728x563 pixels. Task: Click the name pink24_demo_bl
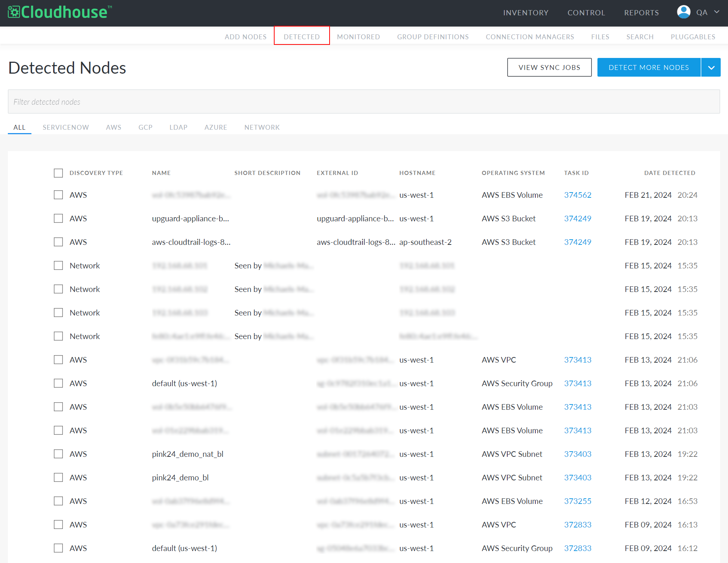click(x=180, y=477)
